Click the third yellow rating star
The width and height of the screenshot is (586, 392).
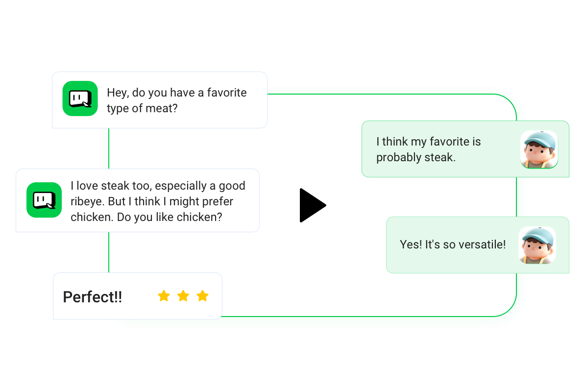[x=202, y=296]
